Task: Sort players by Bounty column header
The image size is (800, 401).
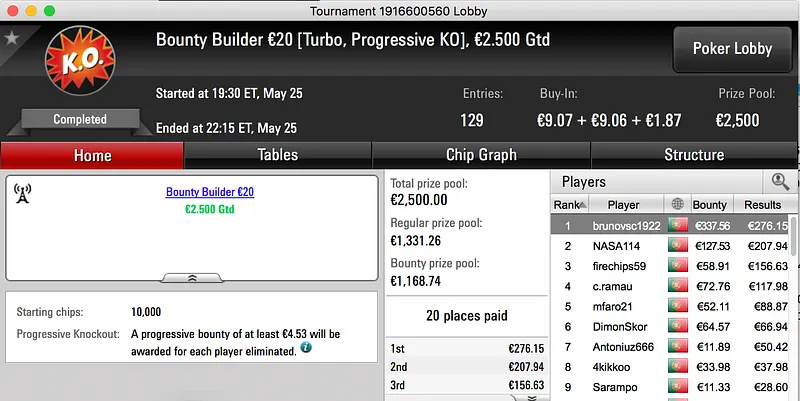Action: [x=709, y=205]
